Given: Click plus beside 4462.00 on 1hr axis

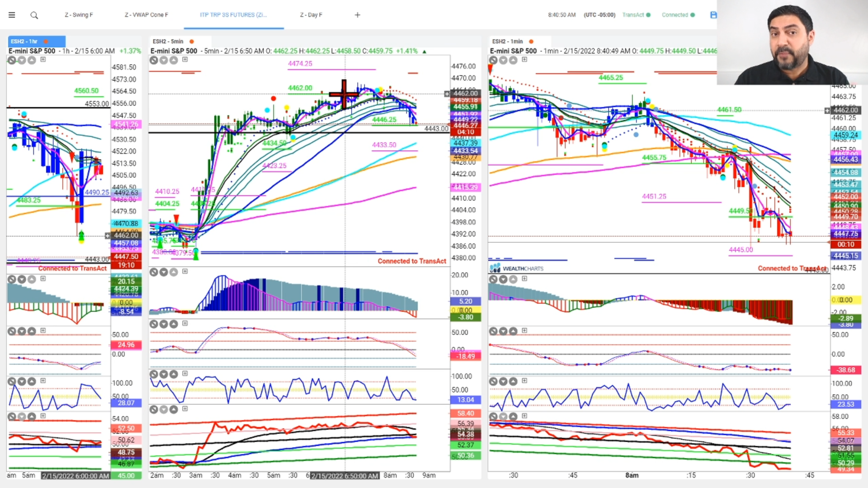Looking at the screenshot, I should [107, 235].
